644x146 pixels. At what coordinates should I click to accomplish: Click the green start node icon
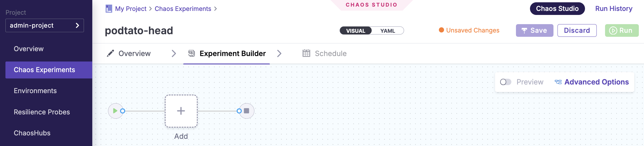coord(115,111)
